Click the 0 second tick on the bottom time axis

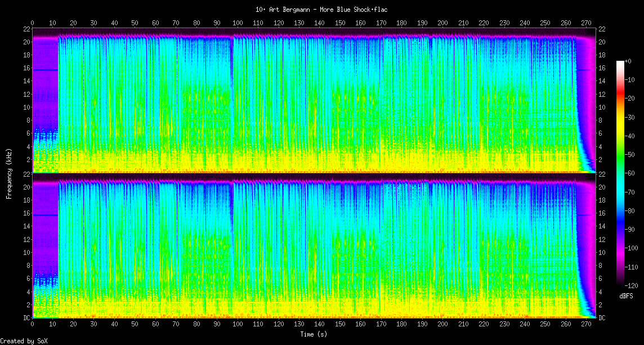(33, 324)
